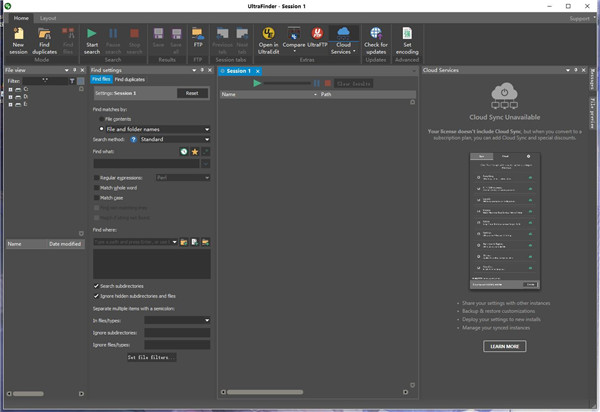The width and height of the screenshot is (600, 412).
Task: Launch UltraCompare via Compare icon
Action: (294, 34)
